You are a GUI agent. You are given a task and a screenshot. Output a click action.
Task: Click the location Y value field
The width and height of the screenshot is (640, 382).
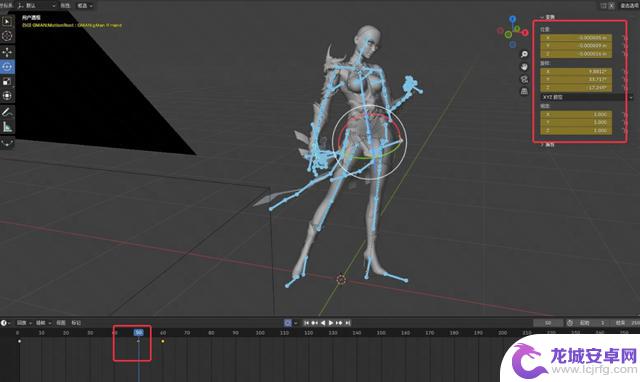click(x=576, y=46)
